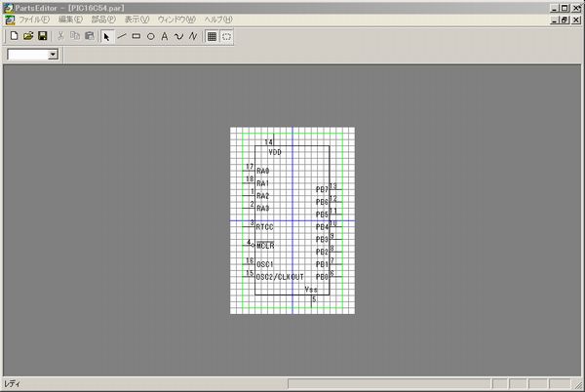Open the ファイル(F) menu
Viewport: 585px width, 392px height.
coord(34,20)
